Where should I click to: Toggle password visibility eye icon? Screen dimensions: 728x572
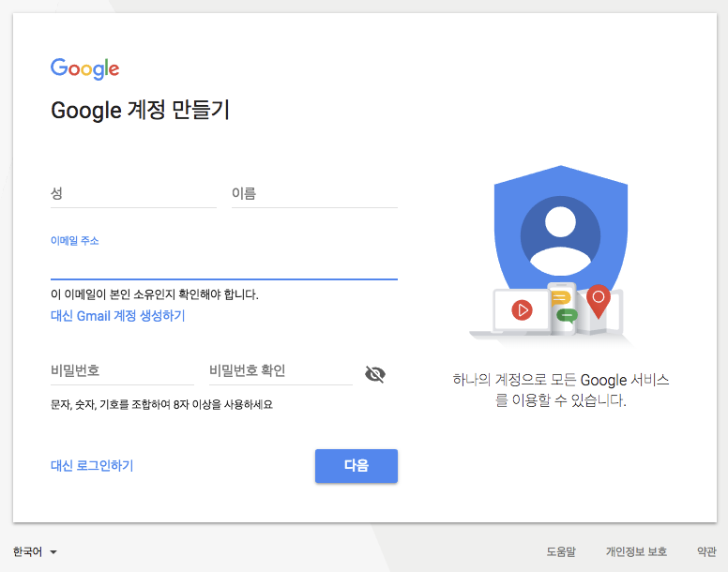pos(375,374)
